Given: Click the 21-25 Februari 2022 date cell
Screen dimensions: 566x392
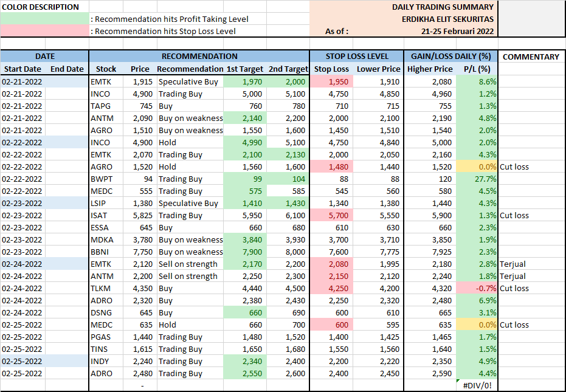Looking at the screenshot, I should coord(457,31).
